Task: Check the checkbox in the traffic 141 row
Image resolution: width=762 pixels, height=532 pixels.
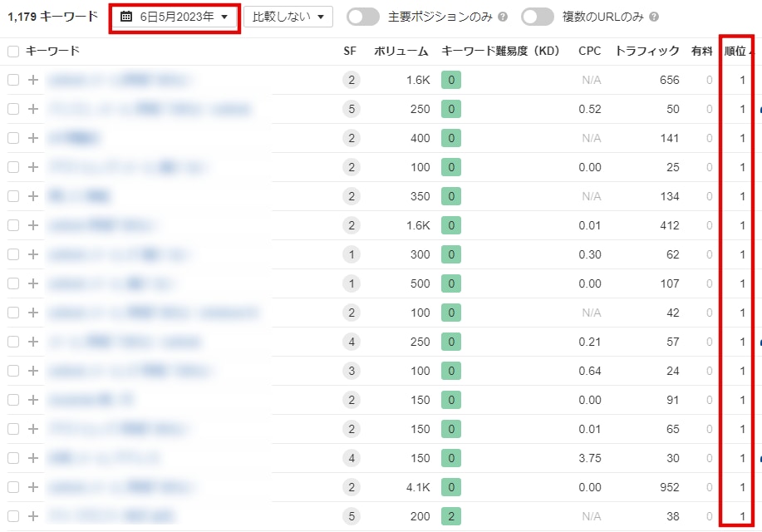Action: tap(13, 138)
